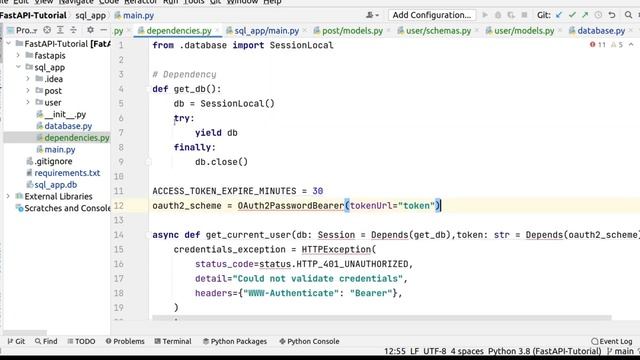Expand the post folder
Viewport: 640px width, 360px height.
[28, 91]
